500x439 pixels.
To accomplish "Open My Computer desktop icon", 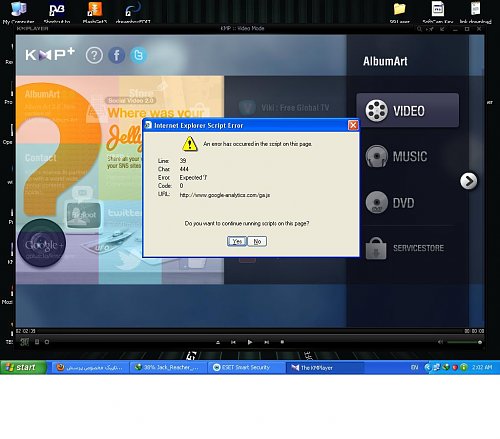I will tap(18, 13).
